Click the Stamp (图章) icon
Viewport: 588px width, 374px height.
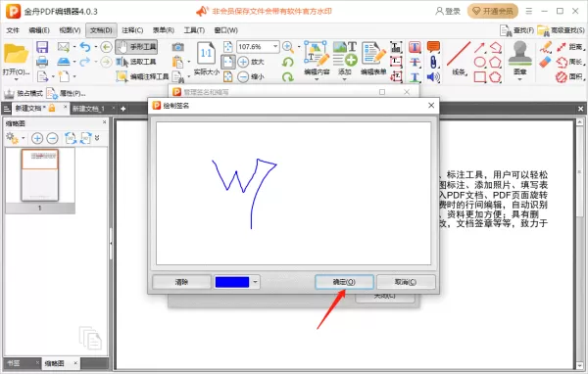pyautogui.click(x=520, y=54)
